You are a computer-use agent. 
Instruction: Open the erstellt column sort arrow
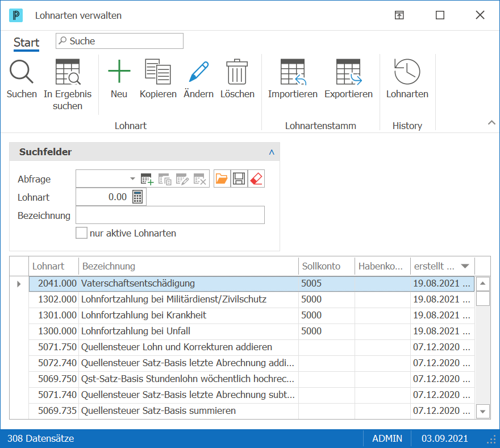465,266
